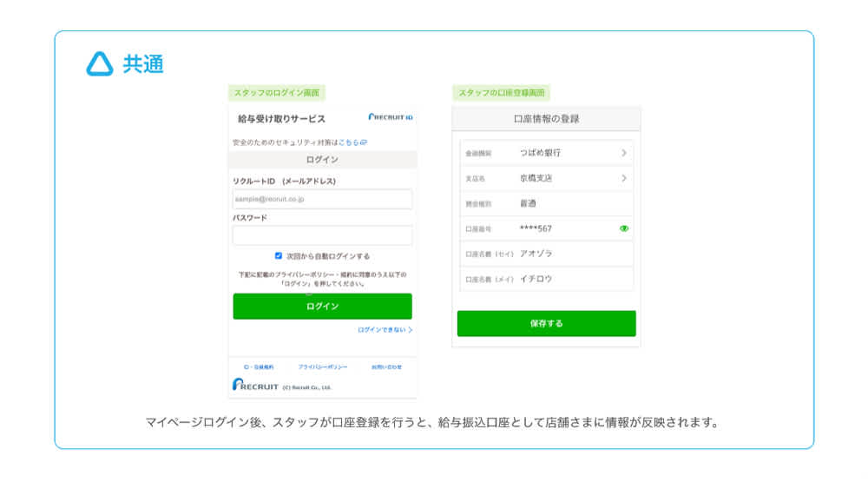
Task: Click the スタッフの口座登録画面 label
Action: pos(501,92)
